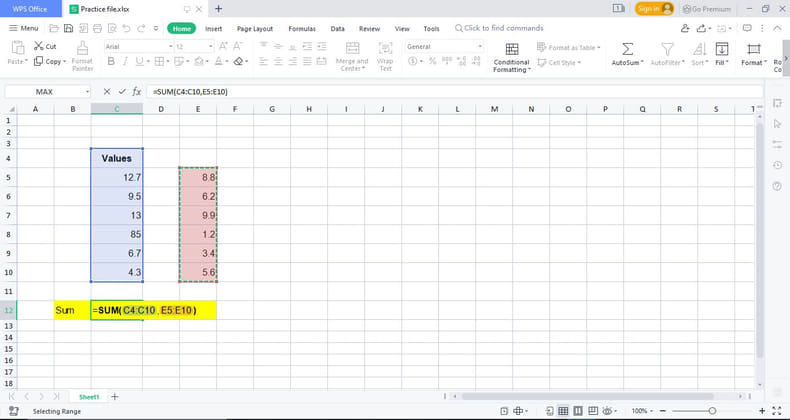Click the Insert Function fx icon
This screenshot has height=420, width=790.
click(x=137, y=92)
